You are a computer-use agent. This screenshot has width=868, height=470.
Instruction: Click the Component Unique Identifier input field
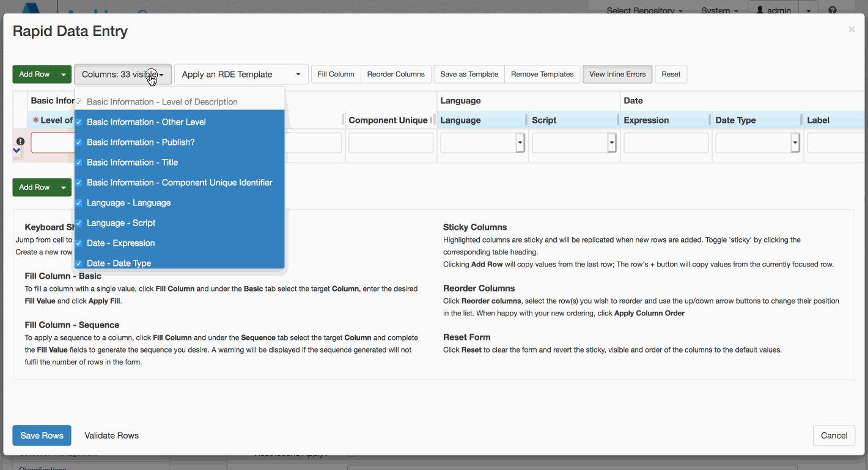point(391,143)
